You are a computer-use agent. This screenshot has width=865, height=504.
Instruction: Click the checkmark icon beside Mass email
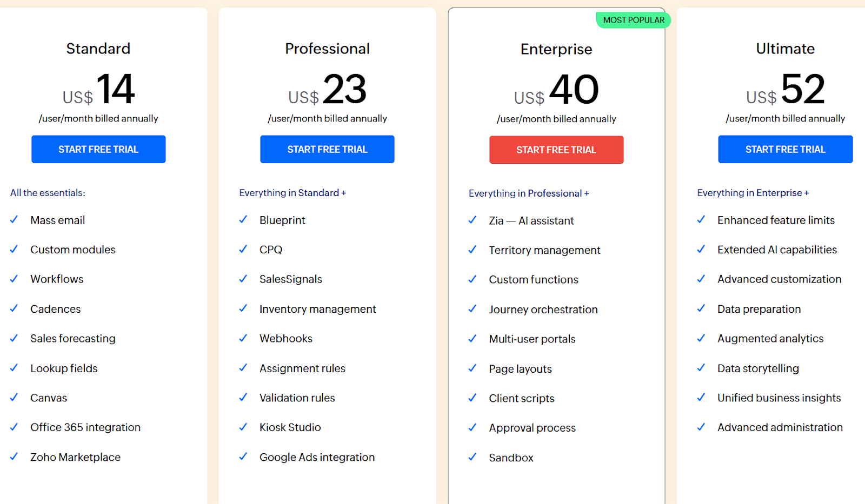(14, 220)
